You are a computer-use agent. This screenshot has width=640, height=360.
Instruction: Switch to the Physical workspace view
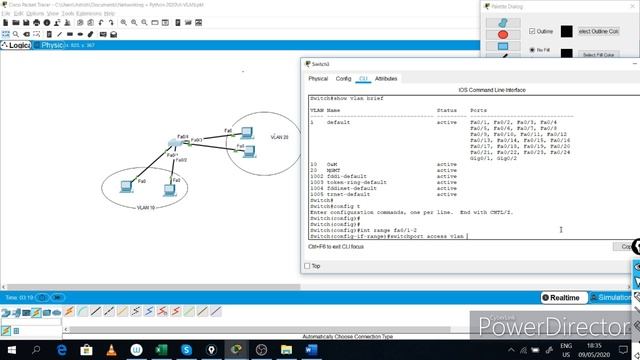click(49, 45)
